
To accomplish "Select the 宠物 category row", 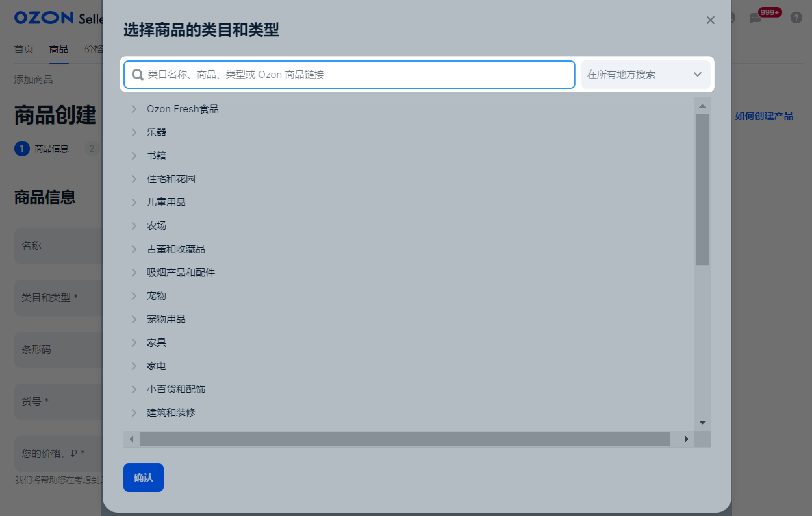I will pos(409,296).
